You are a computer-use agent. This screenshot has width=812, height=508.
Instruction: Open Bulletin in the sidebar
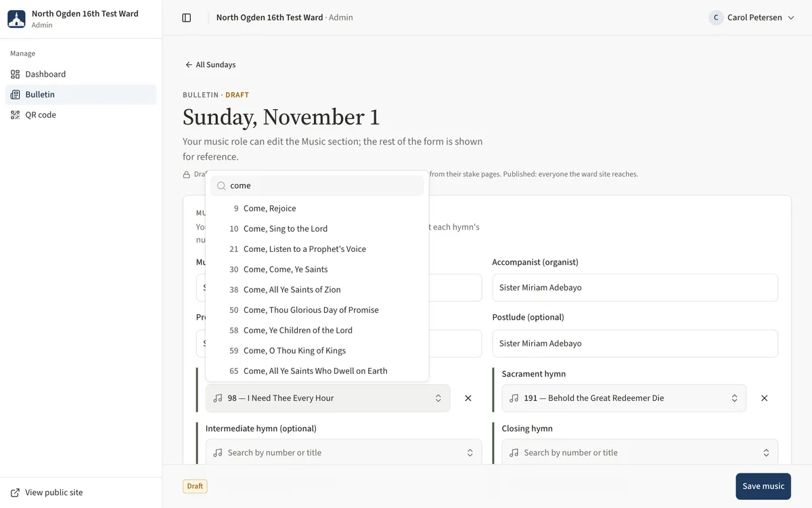(81, 94)
